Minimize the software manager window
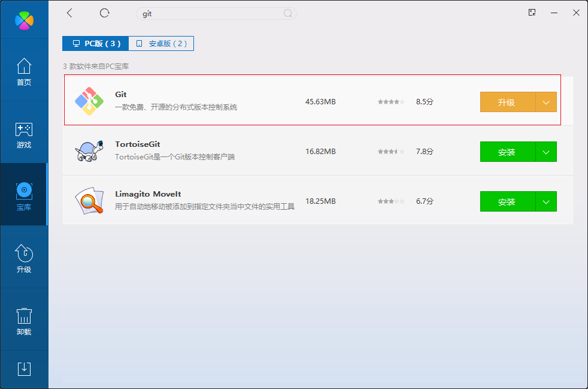 tap(554, 13)
